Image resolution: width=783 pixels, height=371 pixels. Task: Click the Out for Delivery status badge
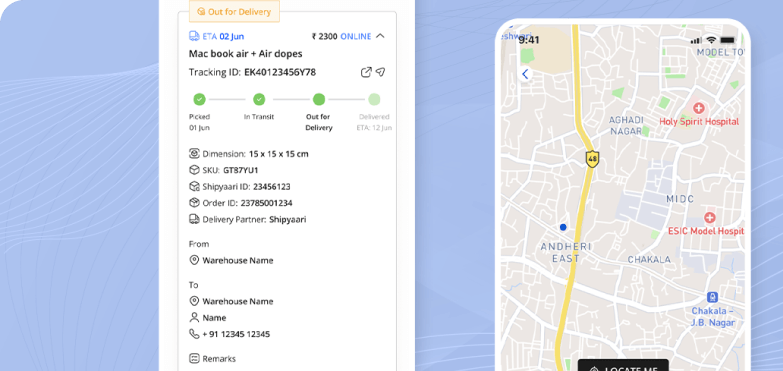click(234, 11)
